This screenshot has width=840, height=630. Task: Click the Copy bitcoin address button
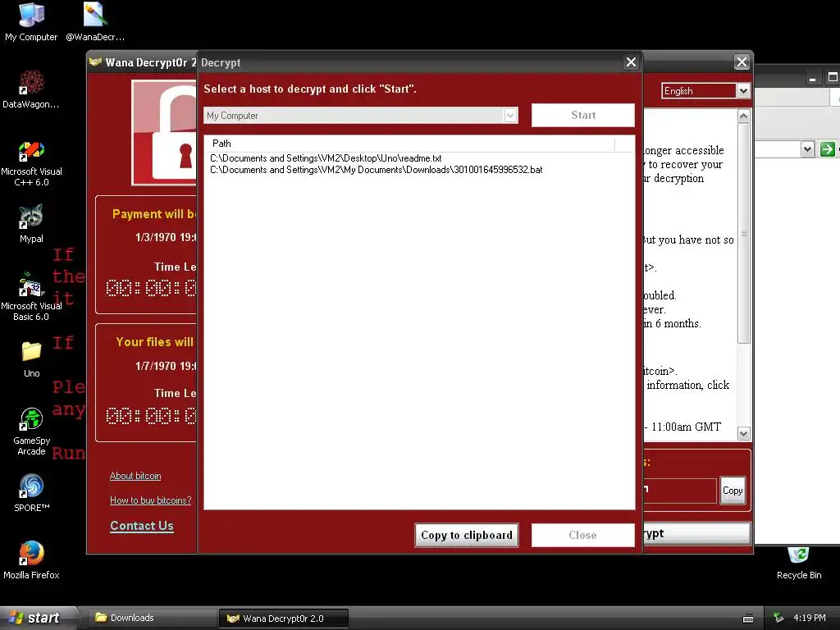(733, 491)
